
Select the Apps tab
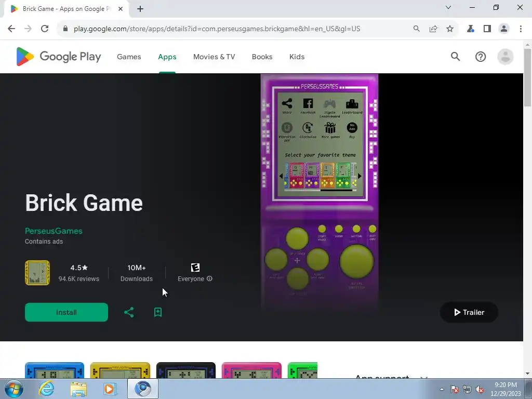point(167,57)
